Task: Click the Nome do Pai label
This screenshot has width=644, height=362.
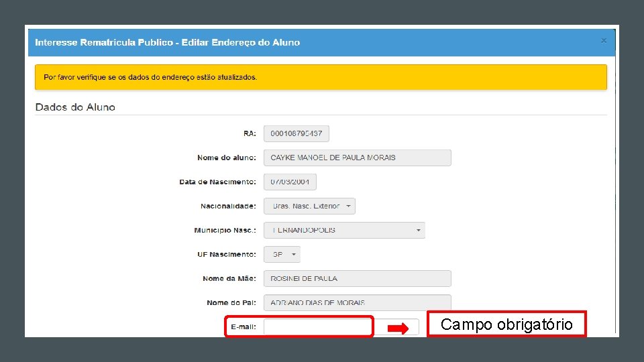Action: coord(231,302)
